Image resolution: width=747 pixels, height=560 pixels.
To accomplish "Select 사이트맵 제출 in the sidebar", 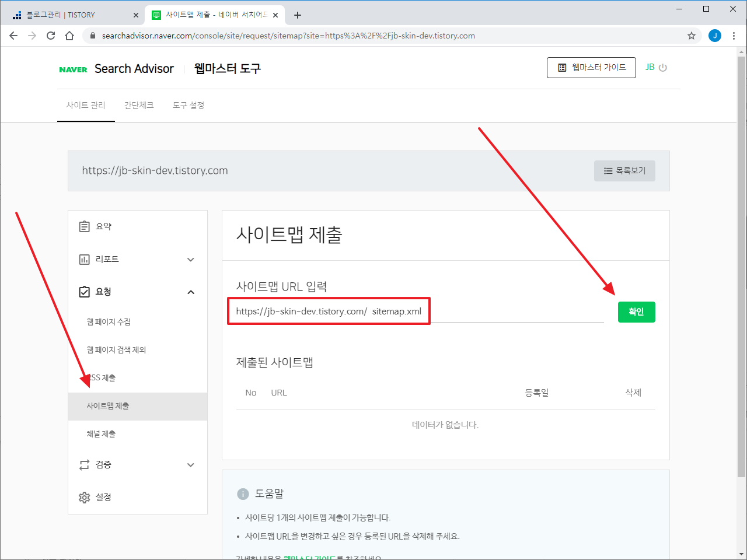I will 138,406.
